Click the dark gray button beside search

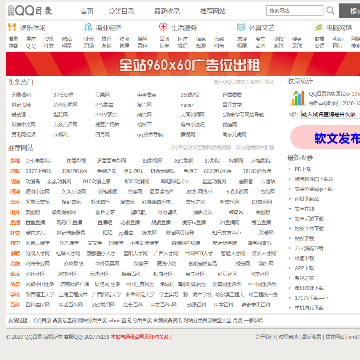pyautogui.click(x=349, y=11)
